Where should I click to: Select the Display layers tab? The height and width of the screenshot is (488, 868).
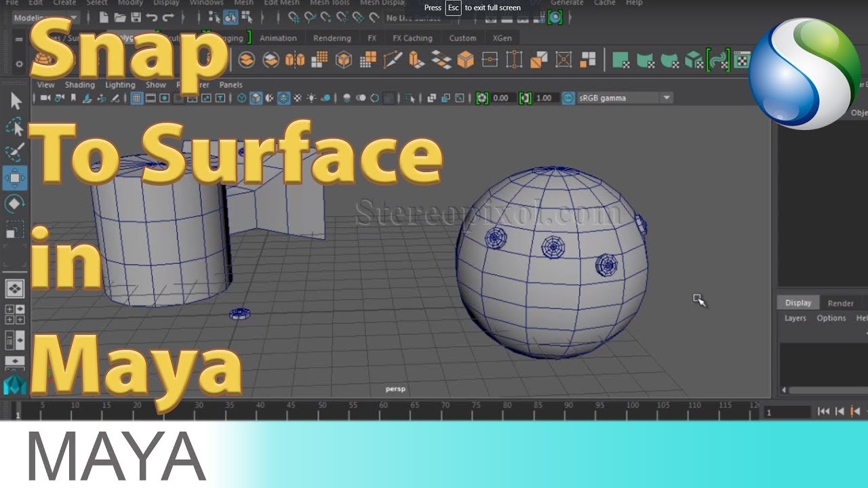798,303
